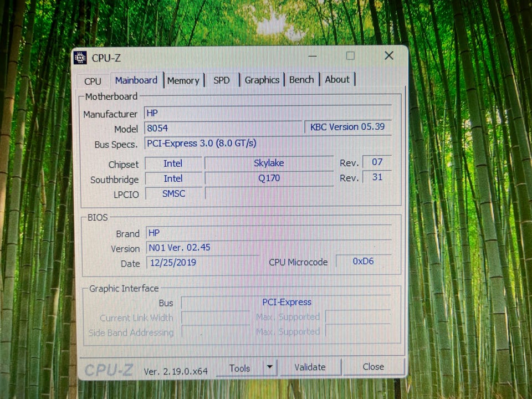Click the chipset revision 07
This screenshot has width=532, height=399.
[377, 162]
